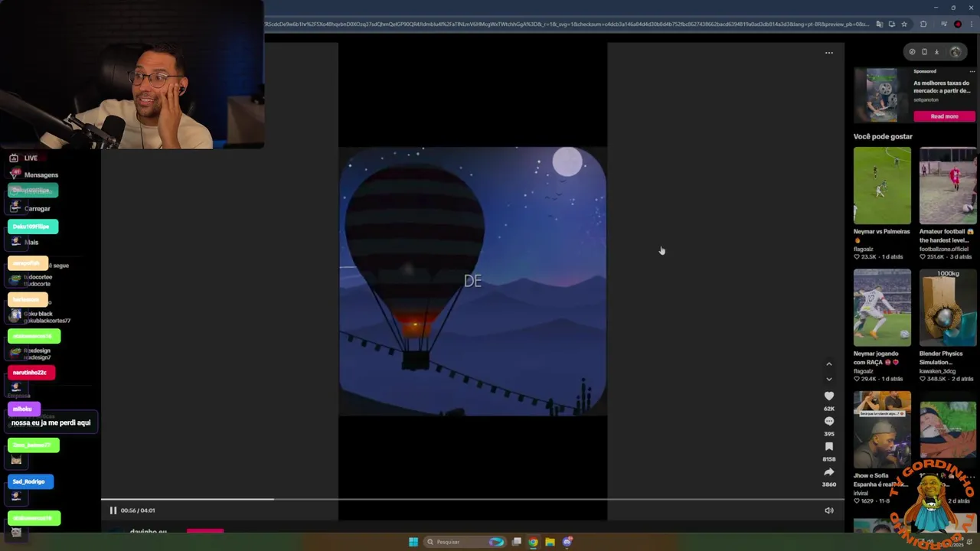Open Discord on the taskbar
This screenshot has width=980, height=551.
tap(567, 542)
